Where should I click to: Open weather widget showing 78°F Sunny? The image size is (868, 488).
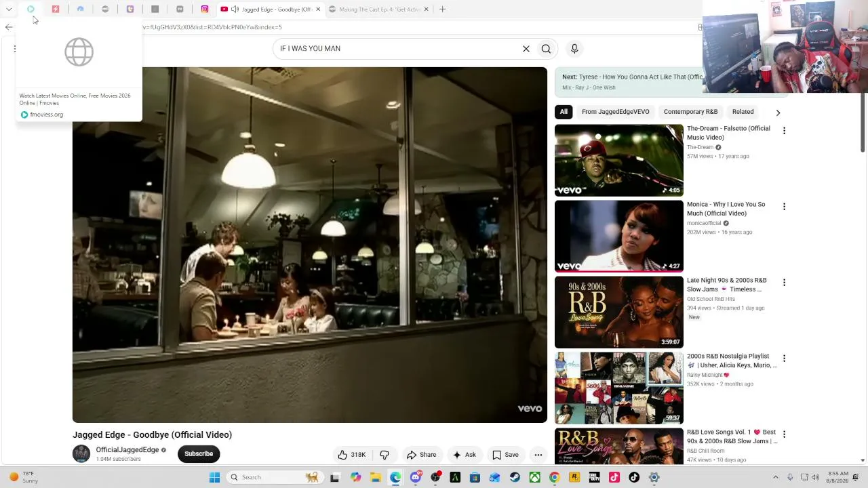[x=24, y=477]
